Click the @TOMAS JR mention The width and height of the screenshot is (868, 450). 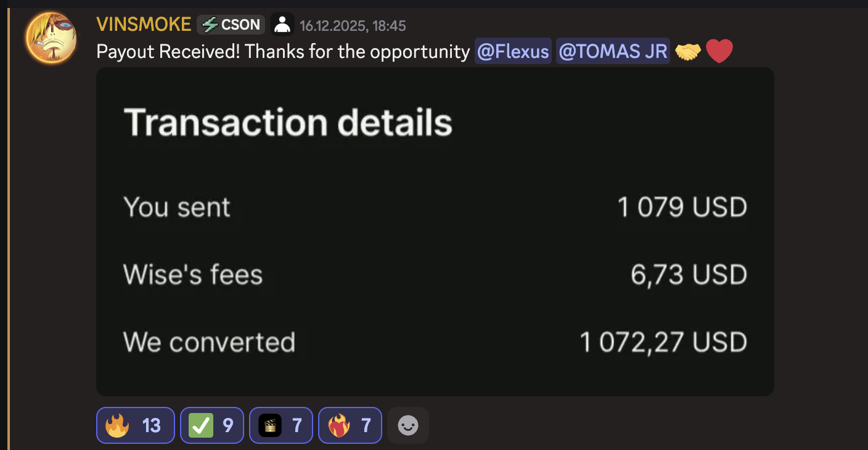tap(612, 51)
